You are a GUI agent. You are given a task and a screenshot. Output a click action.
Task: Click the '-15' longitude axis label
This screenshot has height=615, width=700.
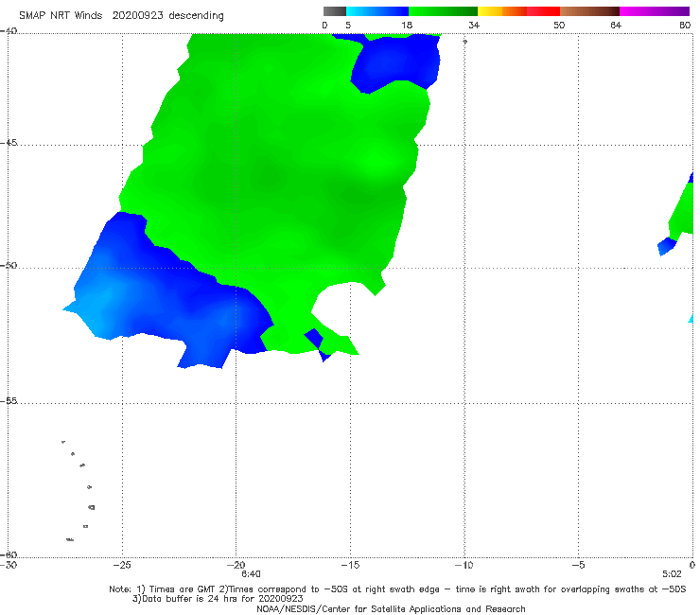pos(350,566)
